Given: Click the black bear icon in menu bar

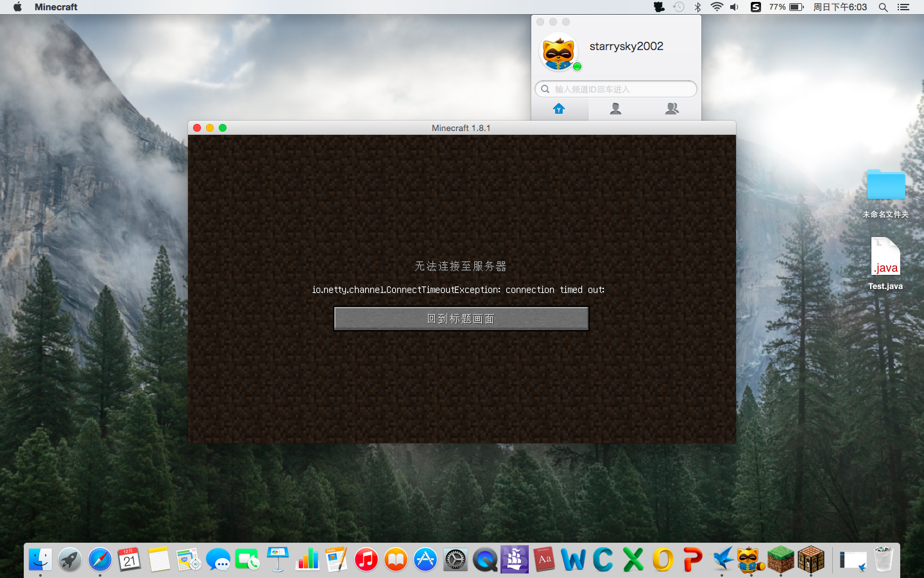Looking at the screenshot, I should click(659, 7).
